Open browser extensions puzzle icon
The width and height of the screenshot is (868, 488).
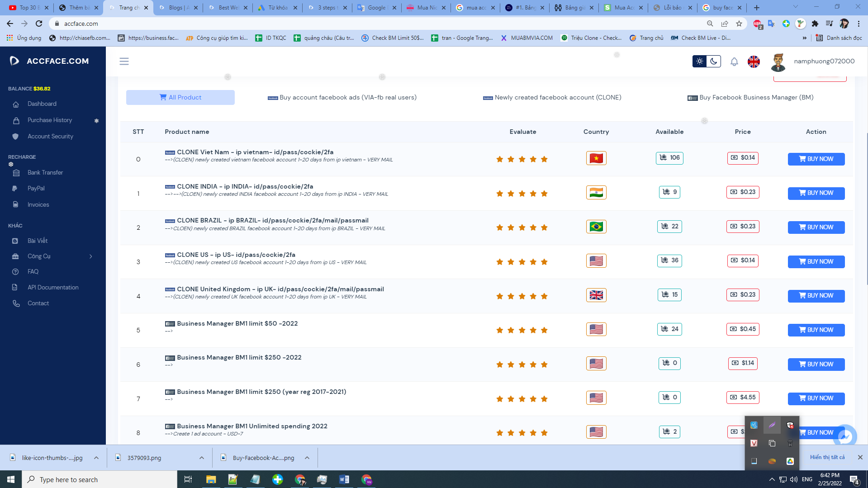click(x=815, y=24)
